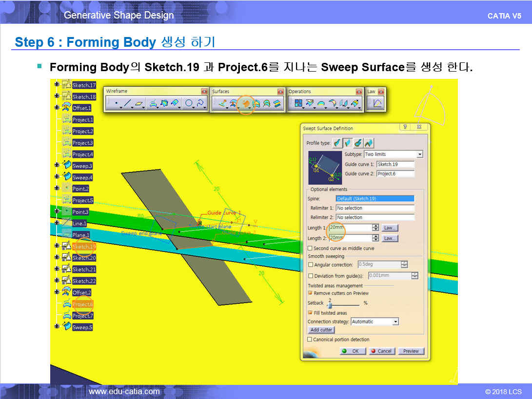Click the Point tool in Wireframe toolbar
This screenshot has height=399, width=532.
click(115, 103)
